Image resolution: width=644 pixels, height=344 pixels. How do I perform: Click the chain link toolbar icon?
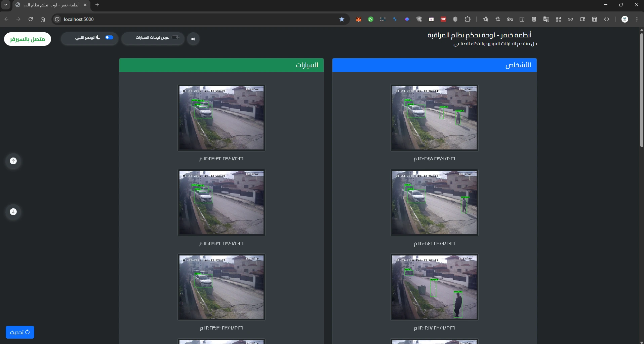click(570, 20)
